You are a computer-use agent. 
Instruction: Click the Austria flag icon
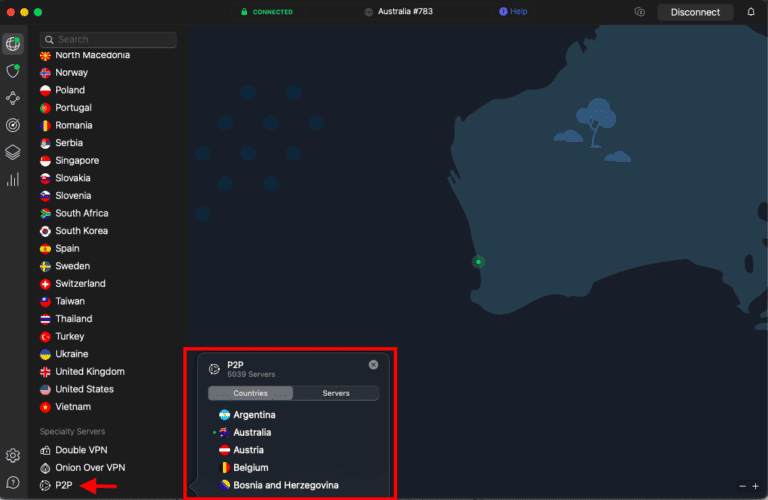[224, 450]
